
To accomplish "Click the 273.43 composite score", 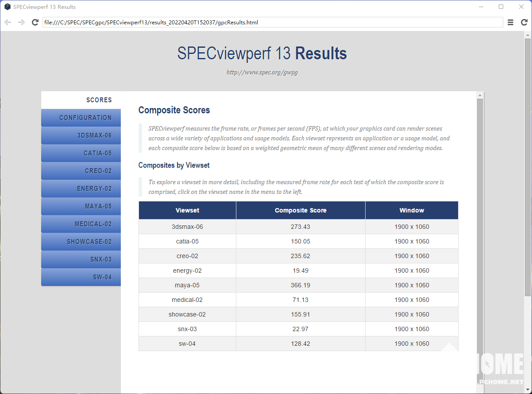I will tap(301, 227).
